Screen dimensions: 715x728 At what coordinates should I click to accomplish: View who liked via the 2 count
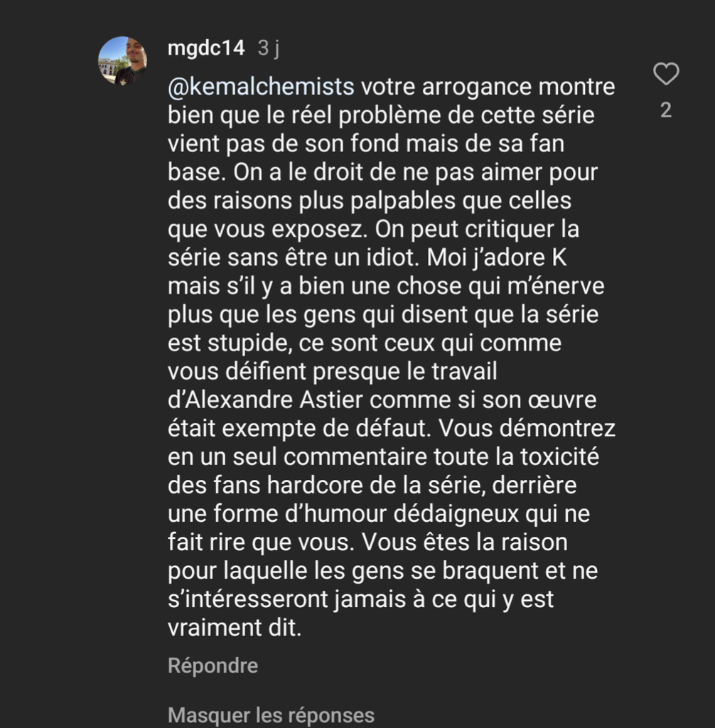pyautogui.click(x=666, y=111)
